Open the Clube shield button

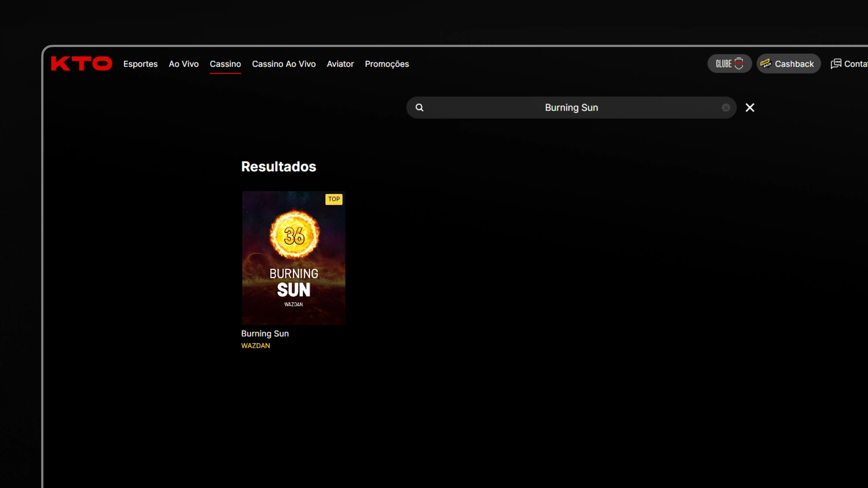click(x=729, y=64)
